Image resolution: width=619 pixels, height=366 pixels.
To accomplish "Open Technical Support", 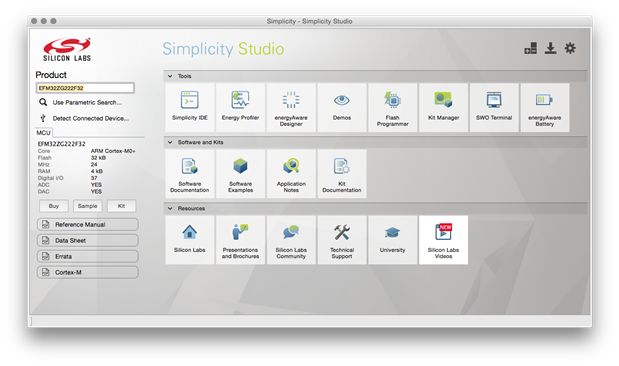I will (342, 240).
